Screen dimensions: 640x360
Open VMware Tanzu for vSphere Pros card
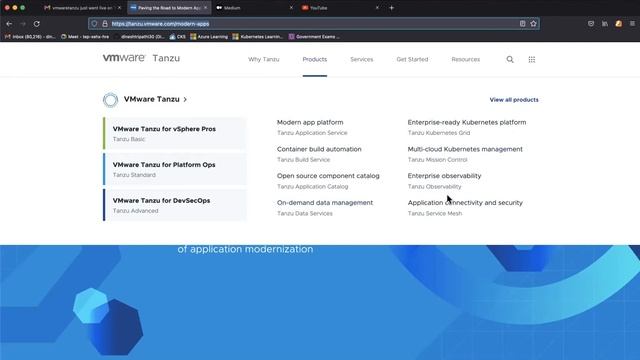click(x=175, y=133)
